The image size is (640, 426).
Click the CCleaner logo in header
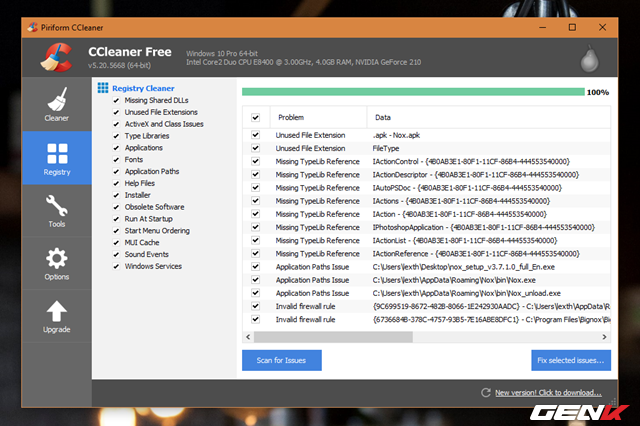pyautogui.click(x=57, y=58)
